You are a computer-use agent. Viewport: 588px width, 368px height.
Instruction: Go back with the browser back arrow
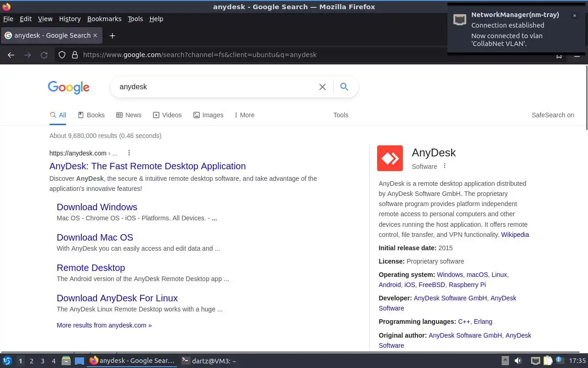11,55
